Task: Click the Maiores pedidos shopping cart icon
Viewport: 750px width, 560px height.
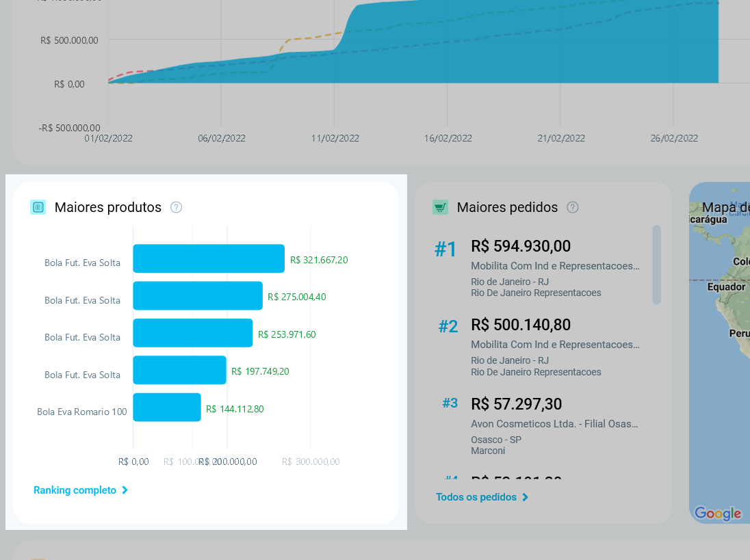Action: (440, 207)
